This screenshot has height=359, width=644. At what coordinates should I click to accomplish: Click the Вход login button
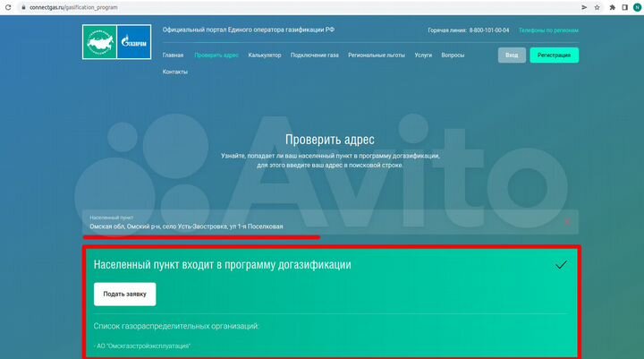[x=512, y=56]
